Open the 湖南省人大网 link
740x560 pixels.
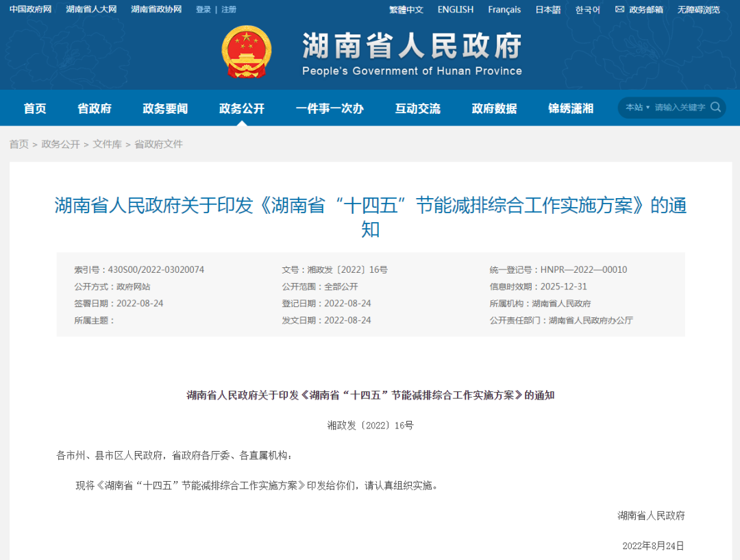pos(91,10)
